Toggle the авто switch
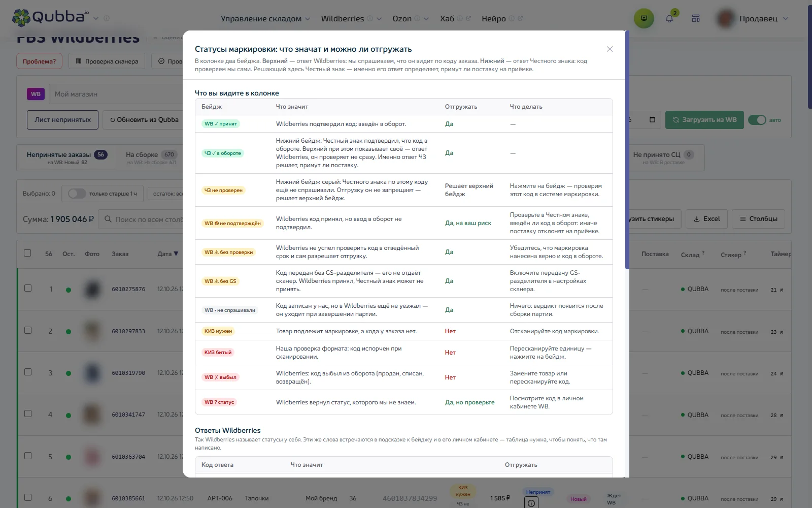This screenshot has width=812, height=508. pyautogui.click(x=757, y=120)
